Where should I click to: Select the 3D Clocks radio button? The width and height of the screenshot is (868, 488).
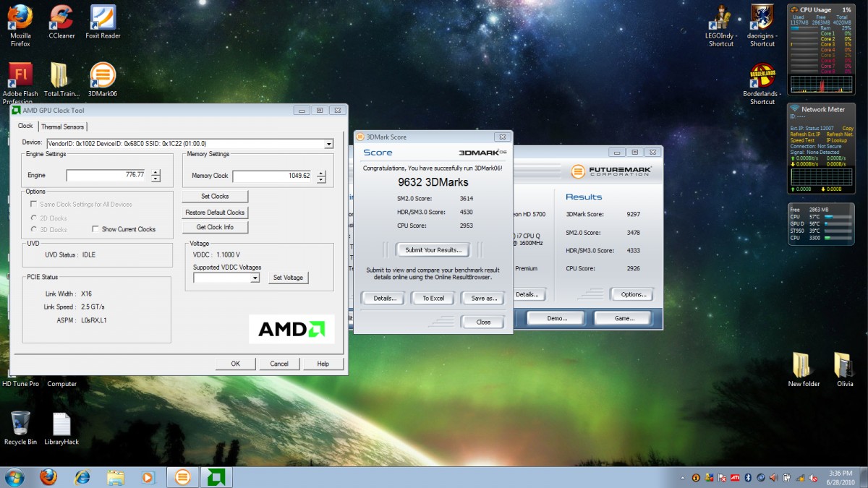point(49,230)
